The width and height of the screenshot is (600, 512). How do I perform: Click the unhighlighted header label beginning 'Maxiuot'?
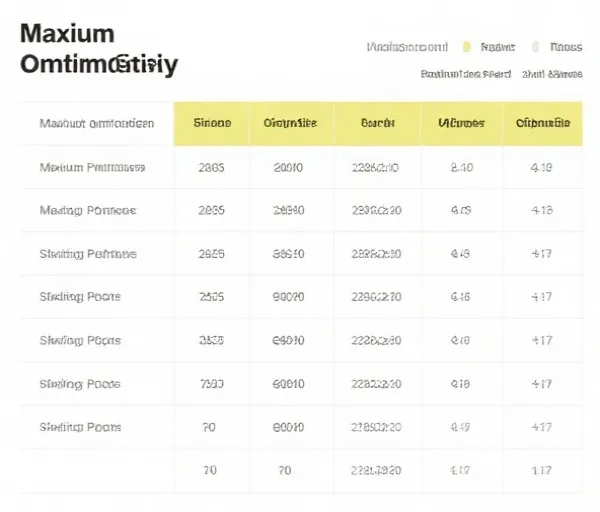click(97, 124)
